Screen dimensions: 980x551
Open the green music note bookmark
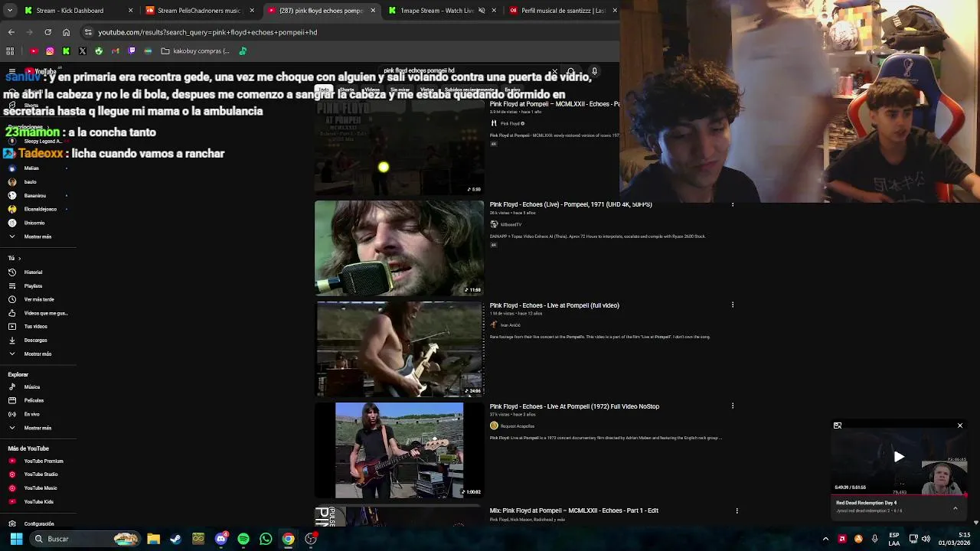tap(243, 51)
